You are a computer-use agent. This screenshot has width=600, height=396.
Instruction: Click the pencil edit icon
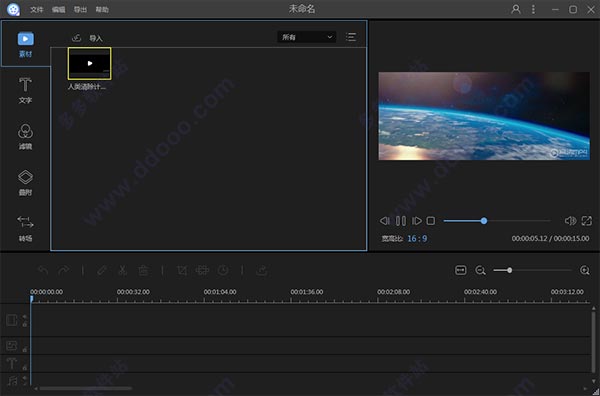tap(102, 271)
